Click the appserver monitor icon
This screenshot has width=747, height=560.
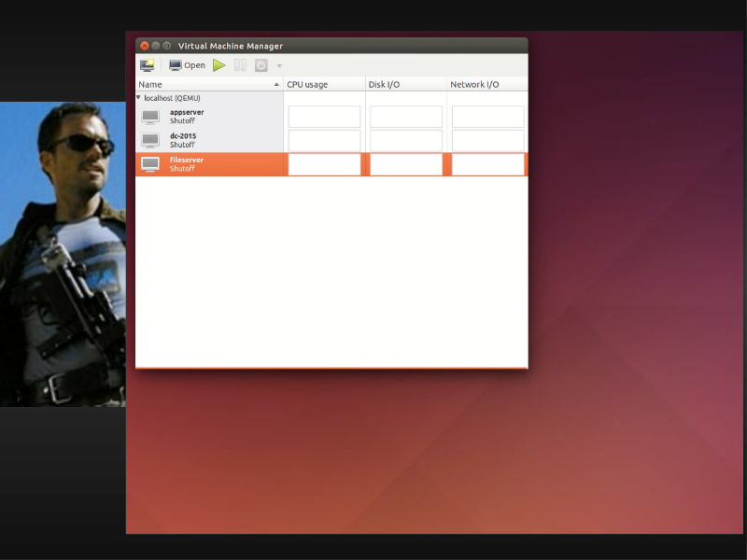coord(150,117)
